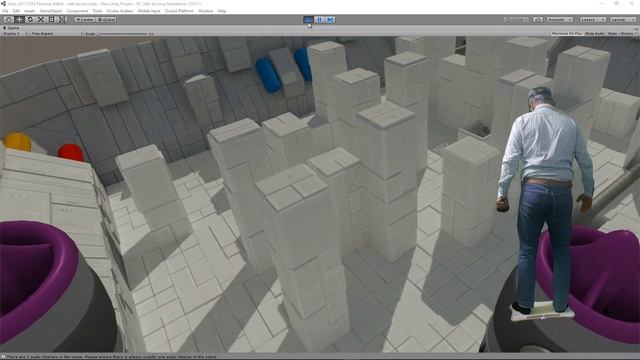The image size is (640, 360).
Task: Click the Unity logo in title bar
Action: pyautogui.click(x=4, y=4)
